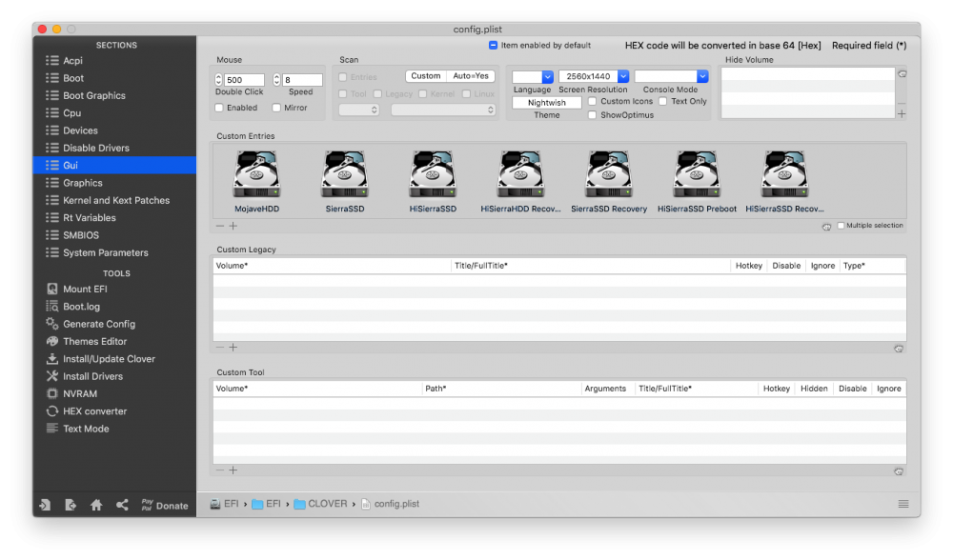This screenshot has width=953, height=560.
Task: Click CLOVER folder in path bar
Action: (x=320, y=504)
